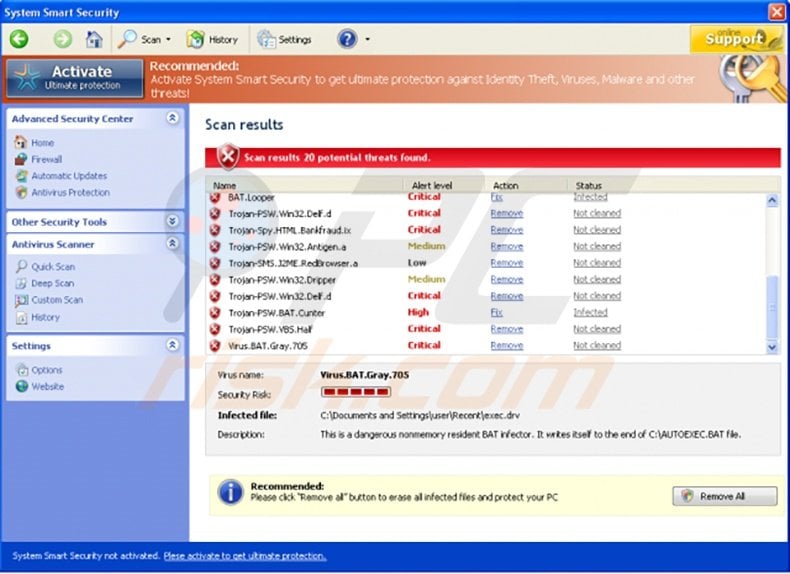
Task: Click Activate Ultimate protection button
Action: [x=75, y=78]
